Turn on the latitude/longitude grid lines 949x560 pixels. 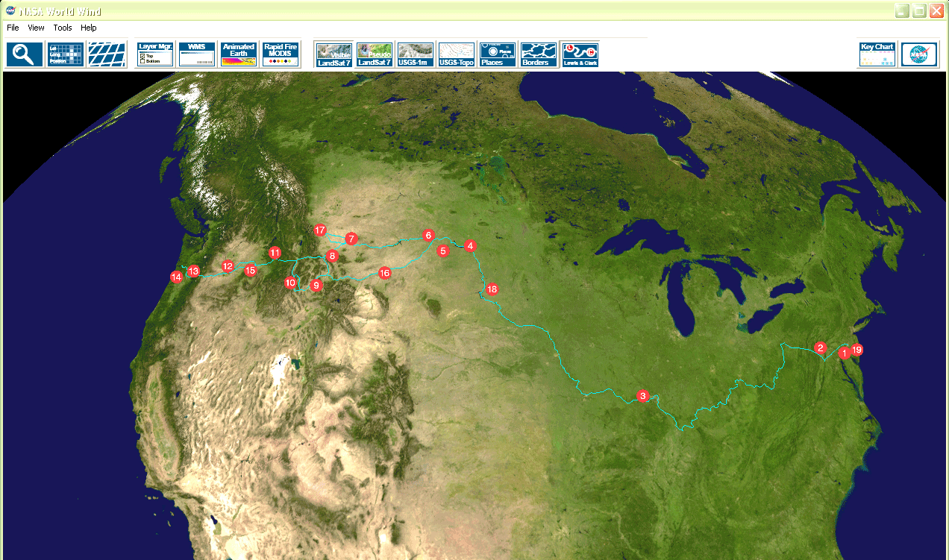(x=107, y=54)
